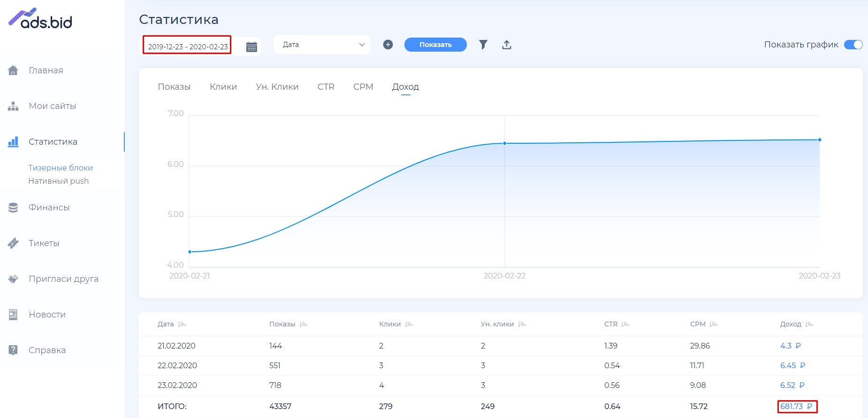The width and height of the screenshot is (868, 418).
Task: Click the 23.02.2020 date cell
Action: [177, 385]
